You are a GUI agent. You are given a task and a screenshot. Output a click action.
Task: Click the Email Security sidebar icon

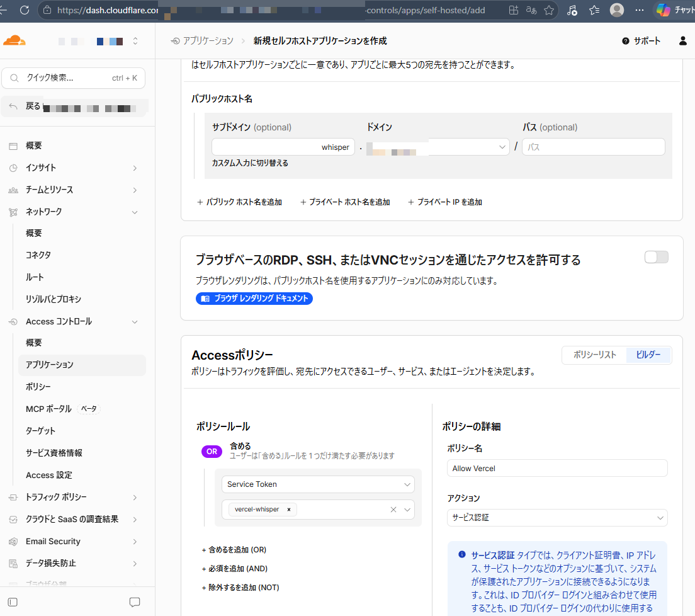click(13, 542)
